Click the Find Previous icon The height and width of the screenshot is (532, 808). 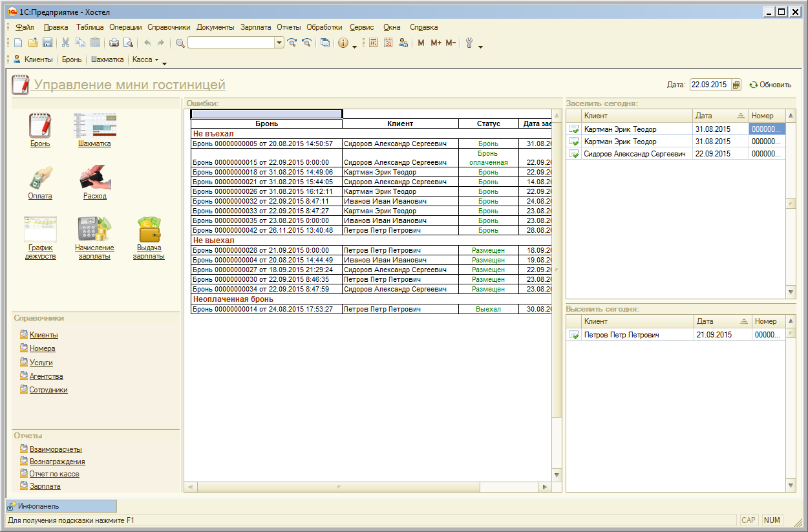(306, 43)
